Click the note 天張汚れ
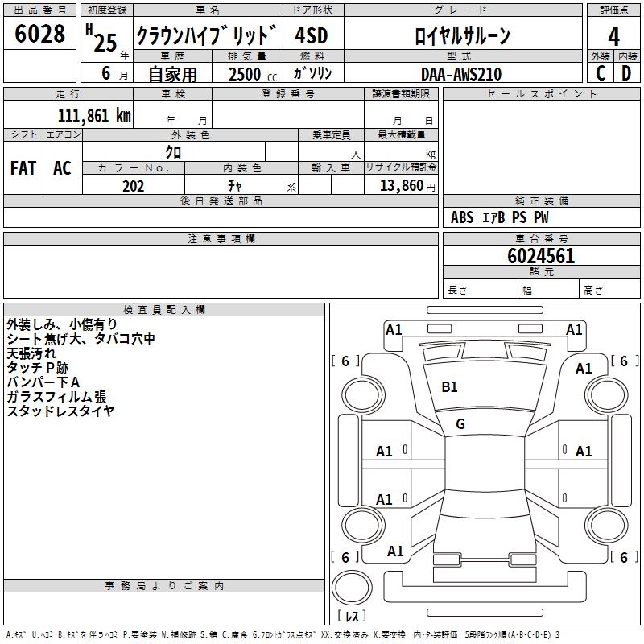Screen dimensions: 644x644 pyautogui.click(x=31, y=353)
